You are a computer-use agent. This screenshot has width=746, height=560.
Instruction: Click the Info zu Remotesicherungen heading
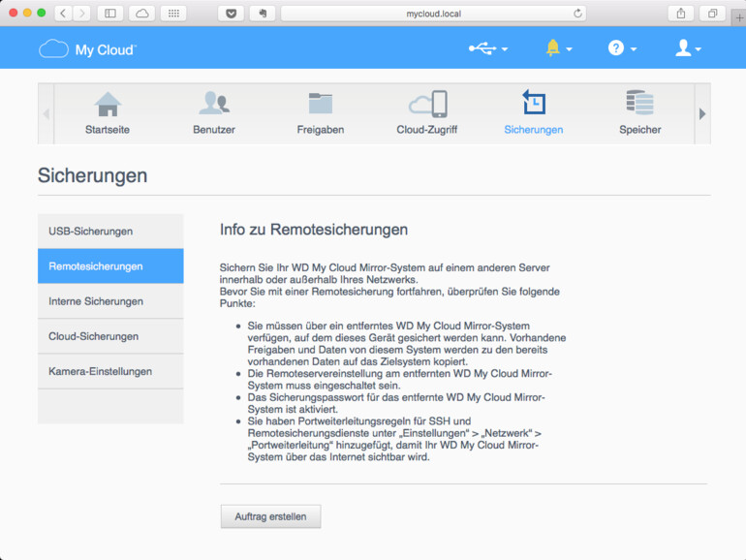tap(314, 230)
